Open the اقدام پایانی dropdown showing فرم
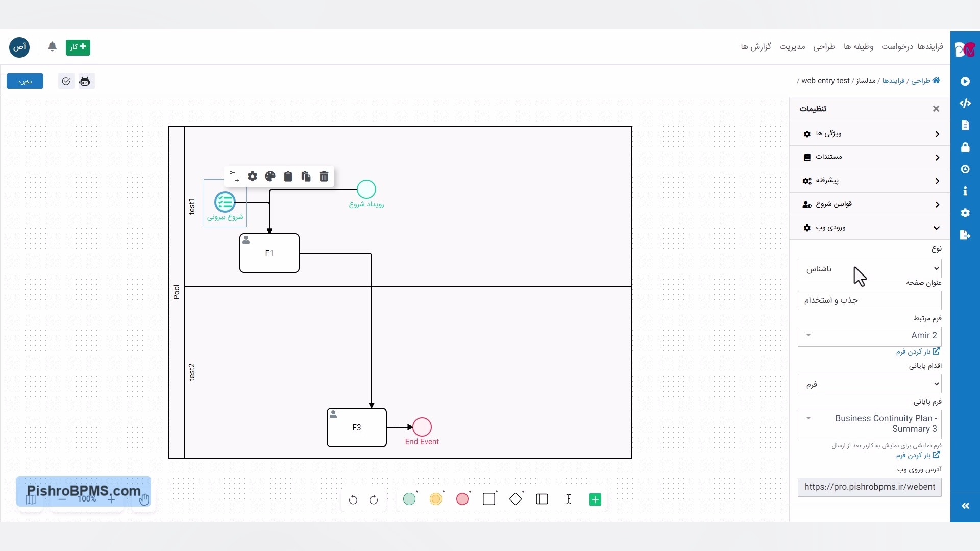 tap(869, 384)
